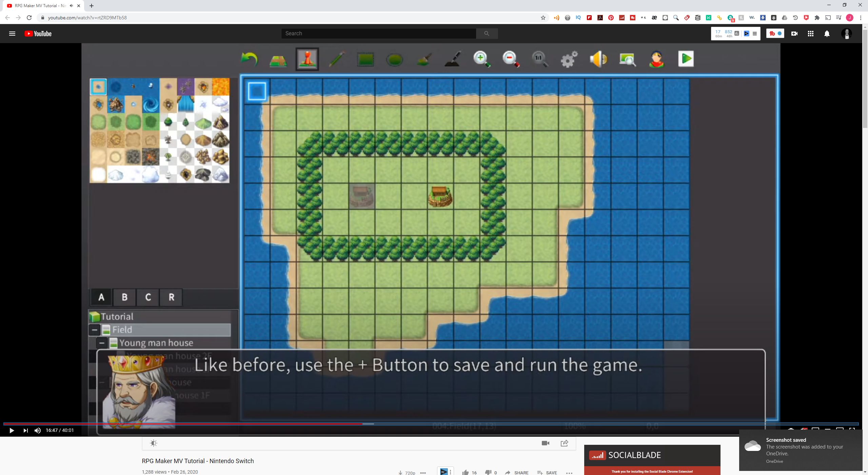Open the Create video camera icon
Image resolution: width=868 pixels, height=475 pixels.
click(x=794, y=34)
